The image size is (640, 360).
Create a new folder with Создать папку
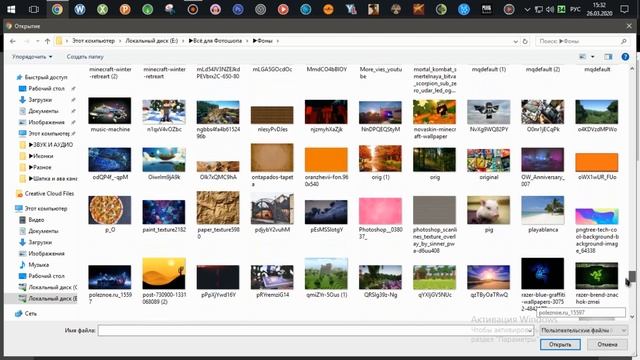(x=85, y=57)
